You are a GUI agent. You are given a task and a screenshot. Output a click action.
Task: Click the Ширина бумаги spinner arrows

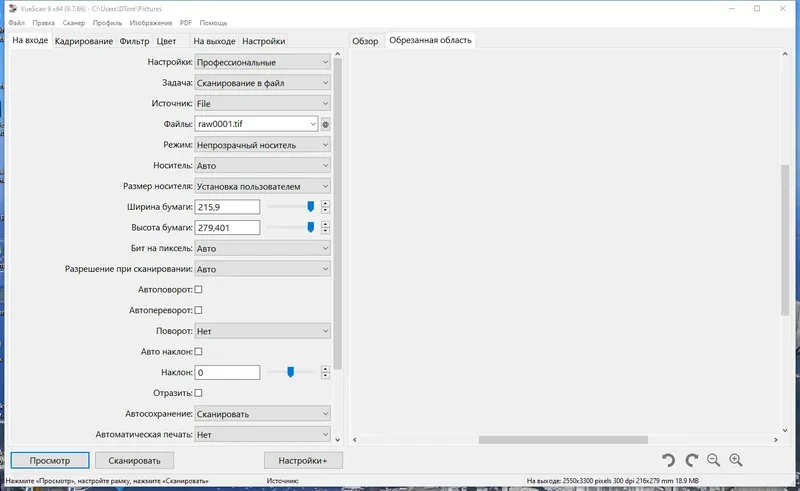pyautogui.click(x=326, y=207)
